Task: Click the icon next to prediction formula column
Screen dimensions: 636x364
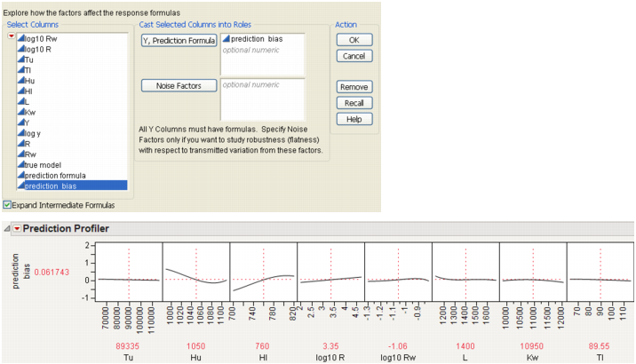Action: 20,175
